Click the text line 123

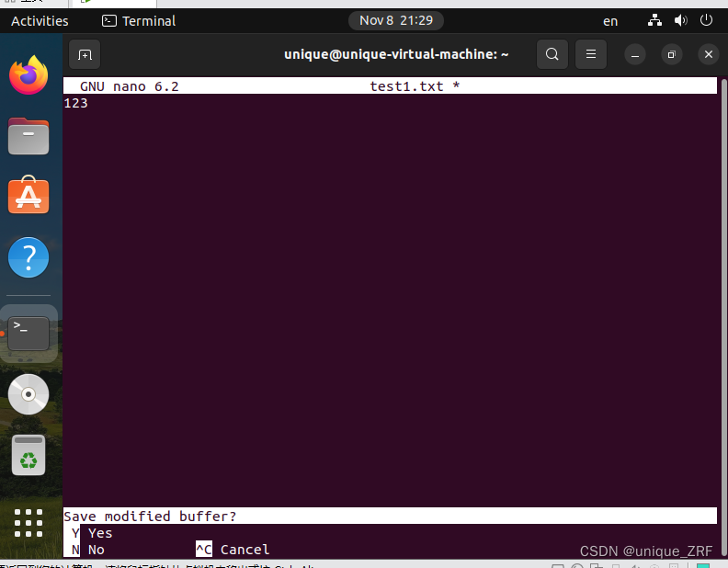pyautogui.click(x=75, y=103)
